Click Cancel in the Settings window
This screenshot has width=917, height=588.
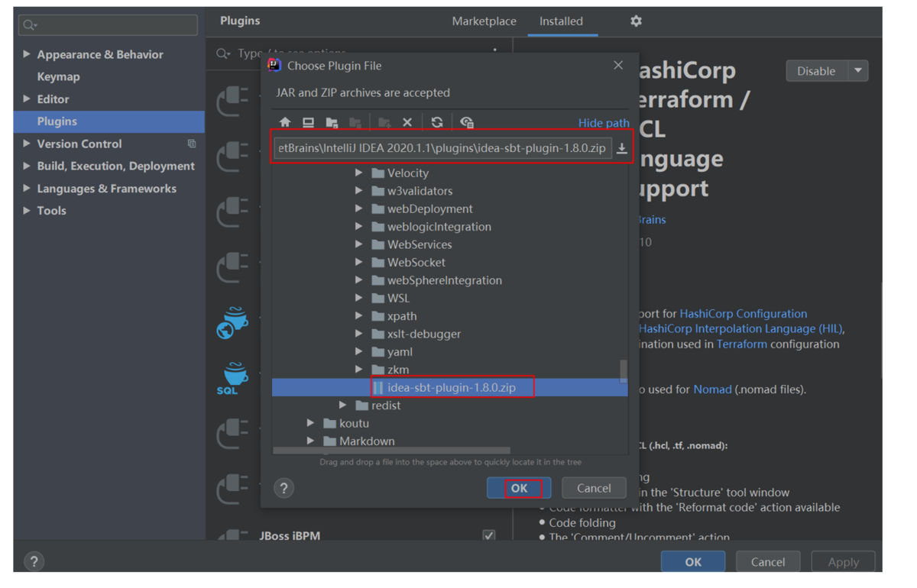[x=768, y=562]
